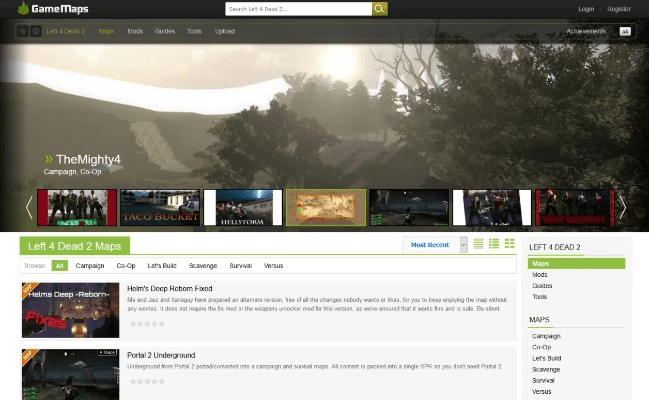This screenshot has height=400, width=649.
Task: Switch to the grid view icon
Action: point(509,243)
